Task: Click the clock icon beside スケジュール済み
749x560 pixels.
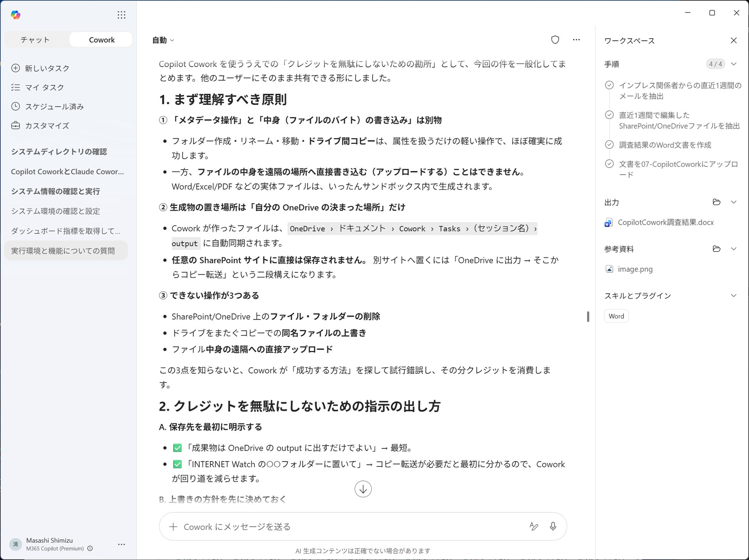Action: click(x=16, y=106)
